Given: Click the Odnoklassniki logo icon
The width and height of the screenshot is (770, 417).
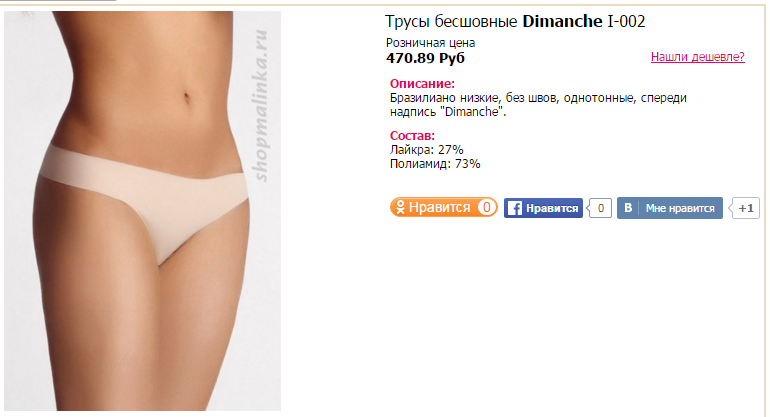Looking at the screenshot, I should pyautogui.click(x=400, y=207).
